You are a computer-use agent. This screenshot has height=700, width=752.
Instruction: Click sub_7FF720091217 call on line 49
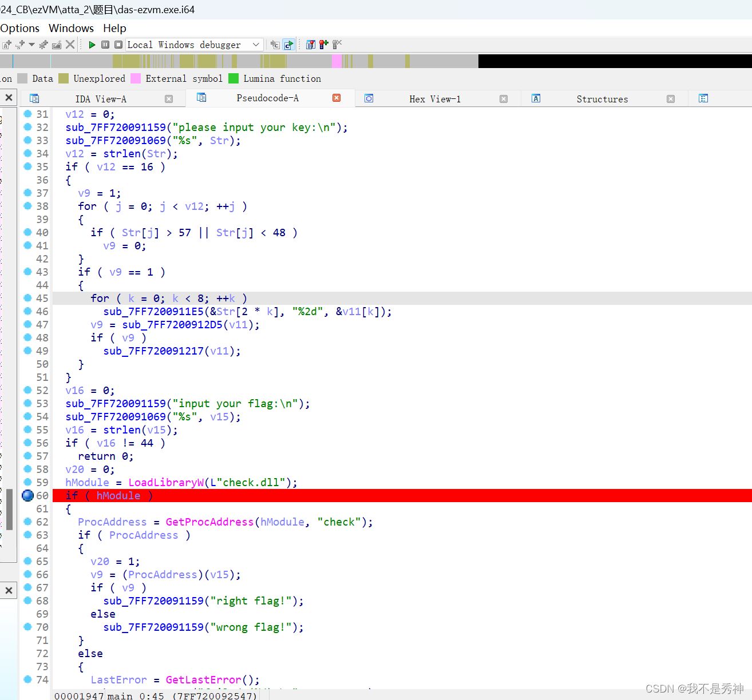point(153,351)
